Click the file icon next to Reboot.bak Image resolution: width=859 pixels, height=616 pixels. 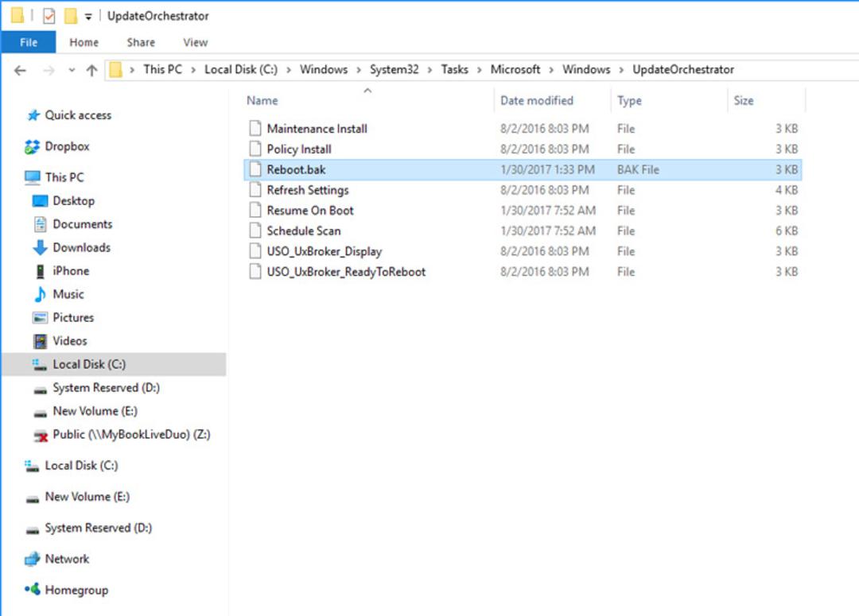coord(255,169)
